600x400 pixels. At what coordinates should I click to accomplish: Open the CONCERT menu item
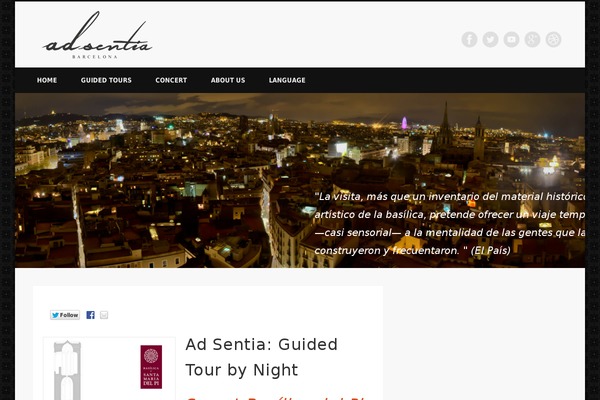[171, 80]
